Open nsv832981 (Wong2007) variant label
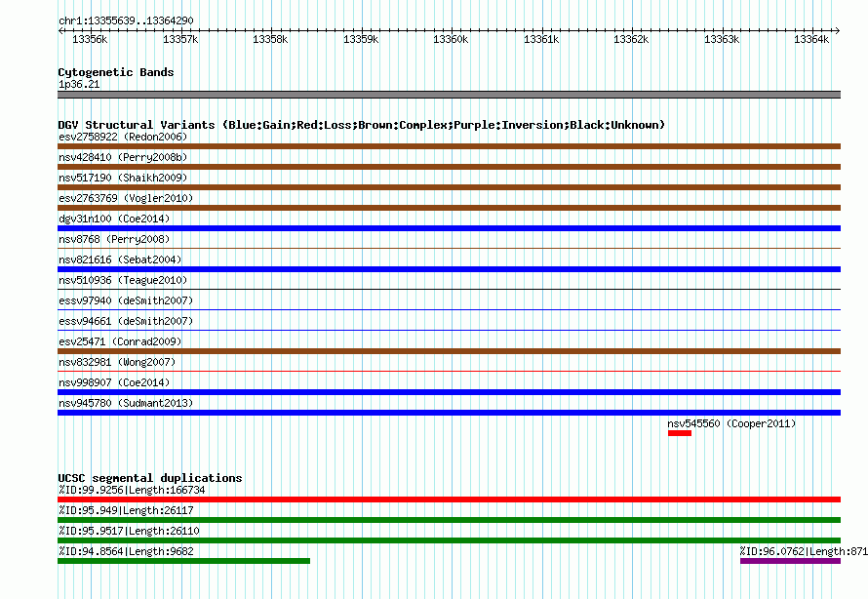This screenshot has width=868, height=599. 117,362
